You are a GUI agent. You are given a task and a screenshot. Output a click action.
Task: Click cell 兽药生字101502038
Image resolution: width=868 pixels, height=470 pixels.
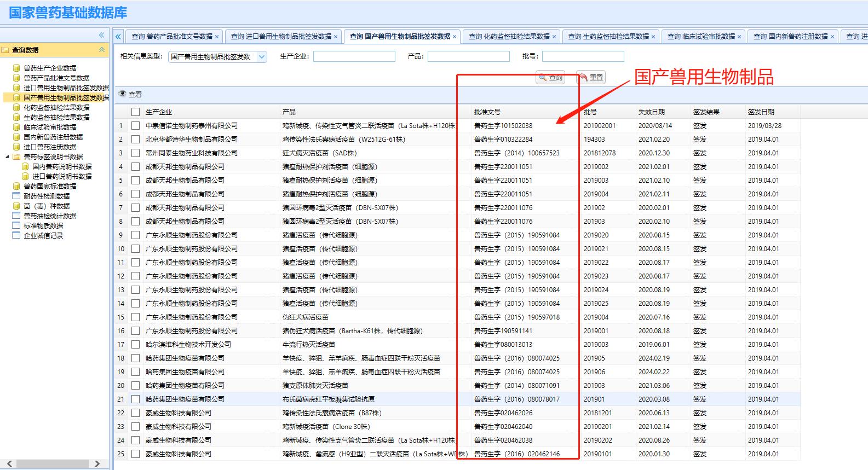pyautogui.click(x=503, y=125)
